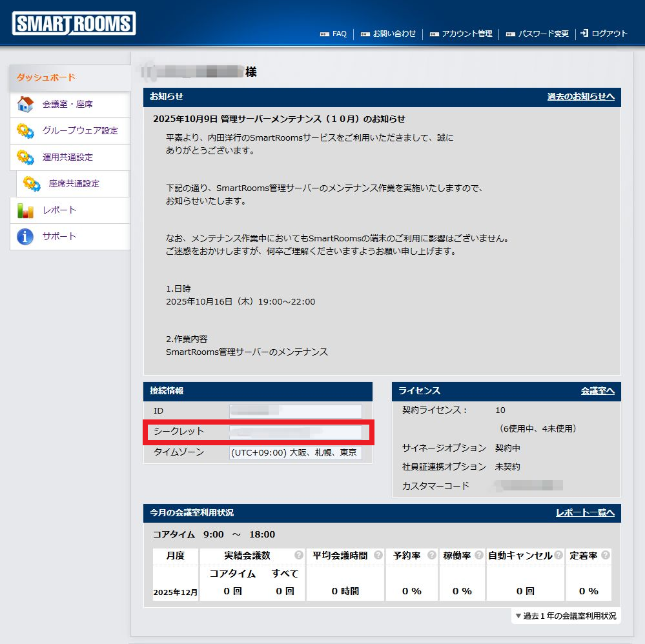Click the タイムゾーン field

coord(296,452)
